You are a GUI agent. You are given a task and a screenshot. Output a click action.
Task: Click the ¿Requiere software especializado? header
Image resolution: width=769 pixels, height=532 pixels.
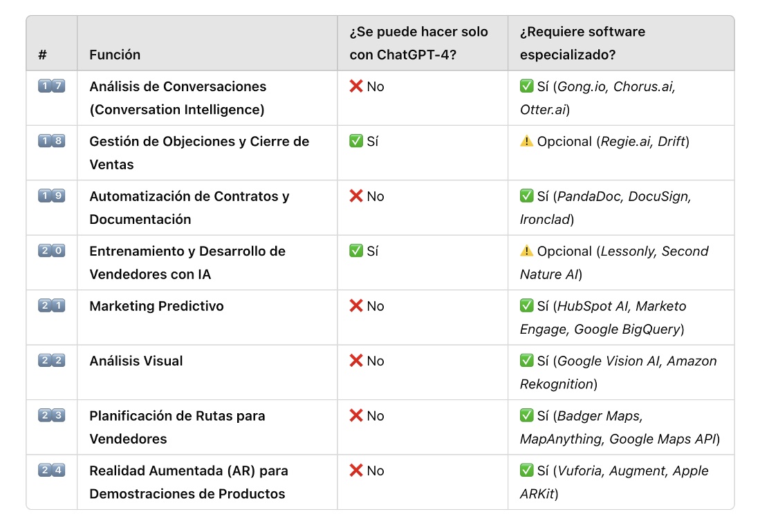click(582, 43)
